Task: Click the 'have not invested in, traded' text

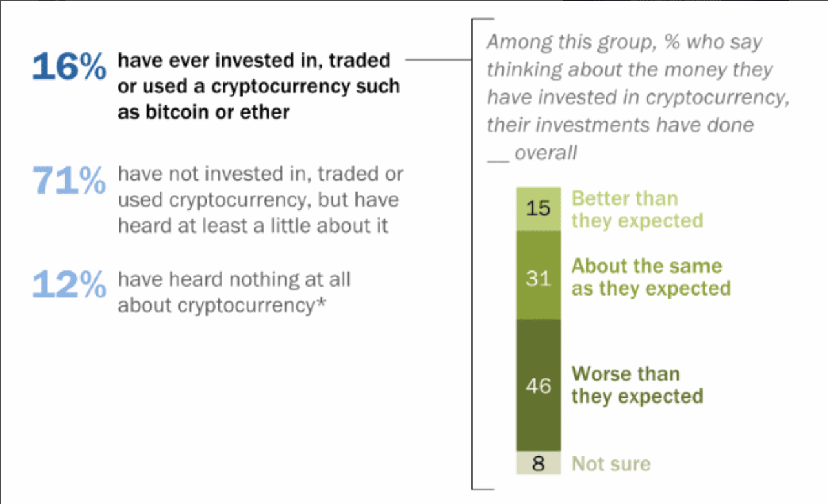Action: tap(260, 174)
